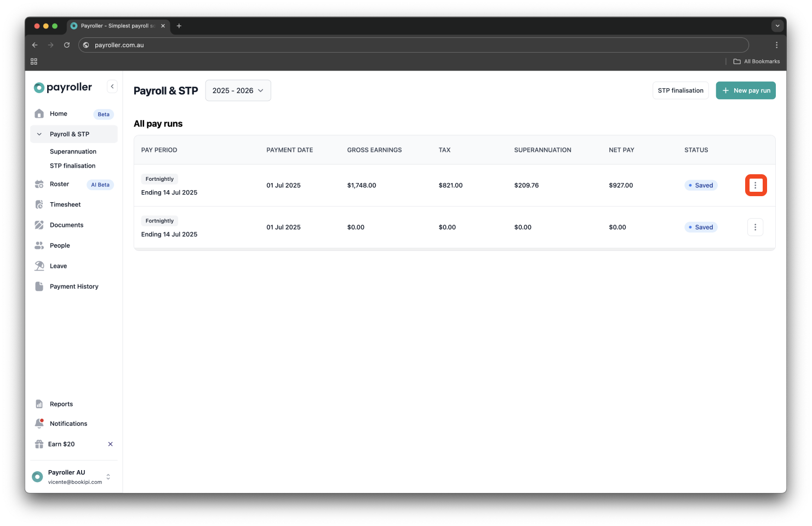This screenshot has height=526, width=812.
Task: Open Roster via its calendar icon
Action: 39,184
